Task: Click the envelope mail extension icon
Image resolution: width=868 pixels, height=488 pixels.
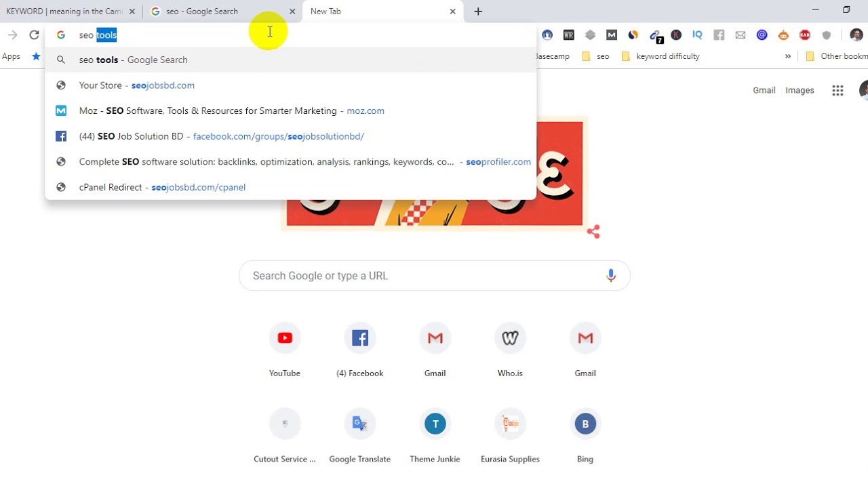Action: 740,35
